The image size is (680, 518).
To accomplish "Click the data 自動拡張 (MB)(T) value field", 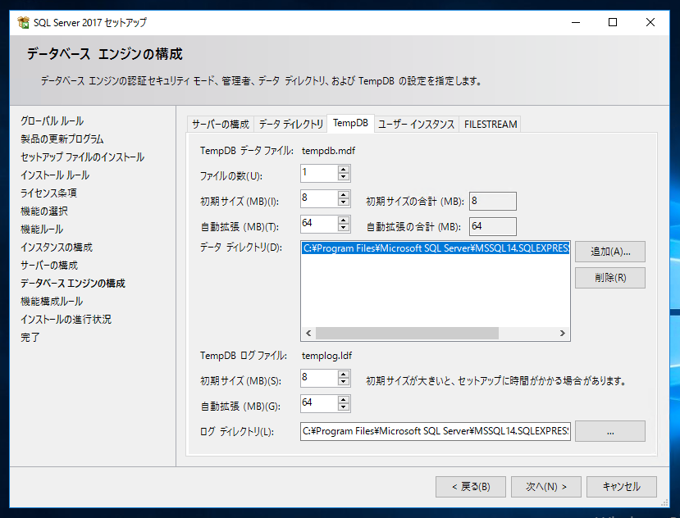I will point(319,224).
